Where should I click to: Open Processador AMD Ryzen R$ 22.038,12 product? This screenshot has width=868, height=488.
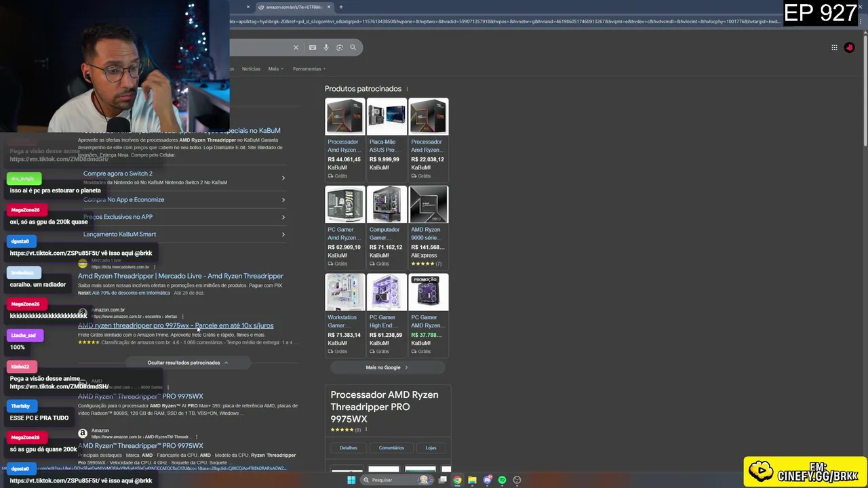click(429, 139)
